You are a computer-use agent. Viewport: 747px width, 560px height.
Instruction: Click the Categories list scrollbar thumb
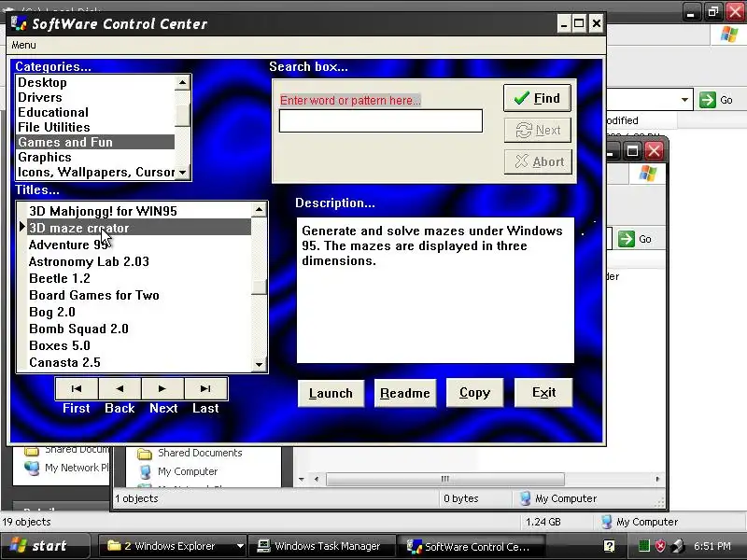pyautogui.click(x=182, y=116)
